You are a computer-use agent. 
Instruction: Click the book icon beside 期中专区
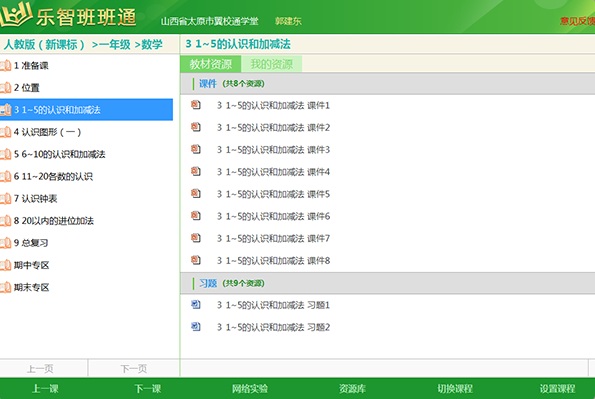pos(5,265)
